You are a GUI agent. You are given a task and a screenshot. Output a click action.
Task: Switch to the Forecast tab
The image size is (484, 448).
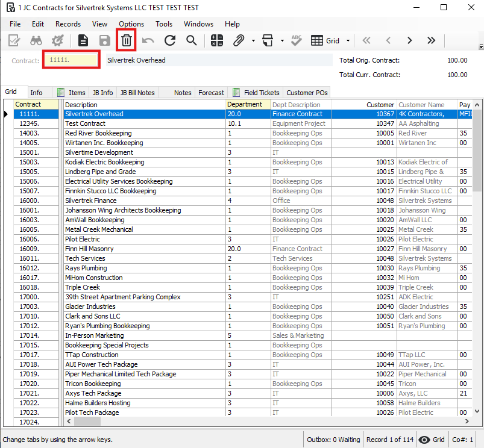[211, 93]
